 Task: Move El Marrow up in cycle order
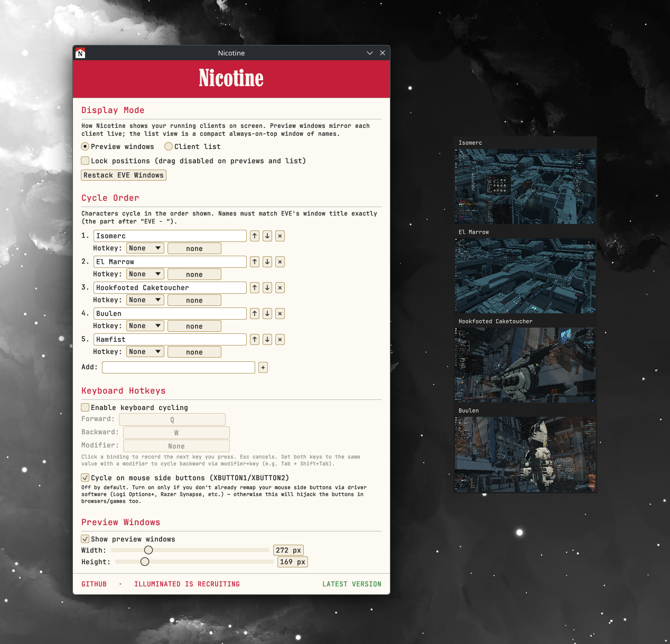pos(255,262)
